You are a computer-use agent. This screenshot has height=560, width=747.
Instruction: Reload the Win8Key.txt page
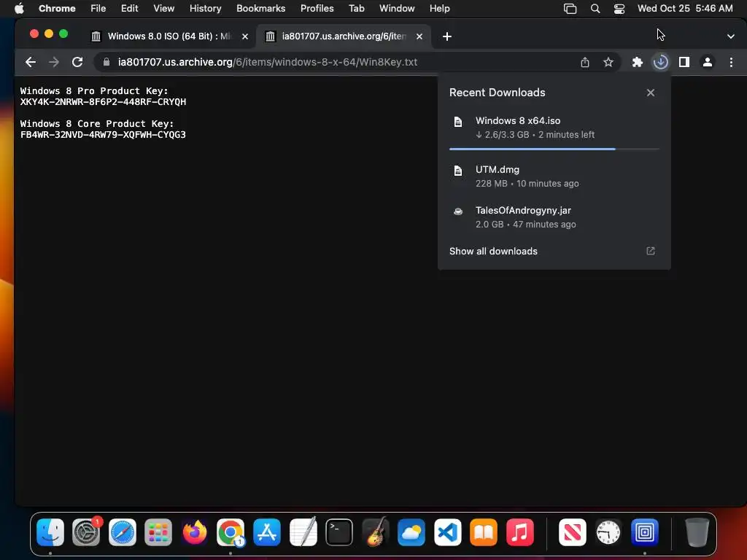[x=77, y=62]
